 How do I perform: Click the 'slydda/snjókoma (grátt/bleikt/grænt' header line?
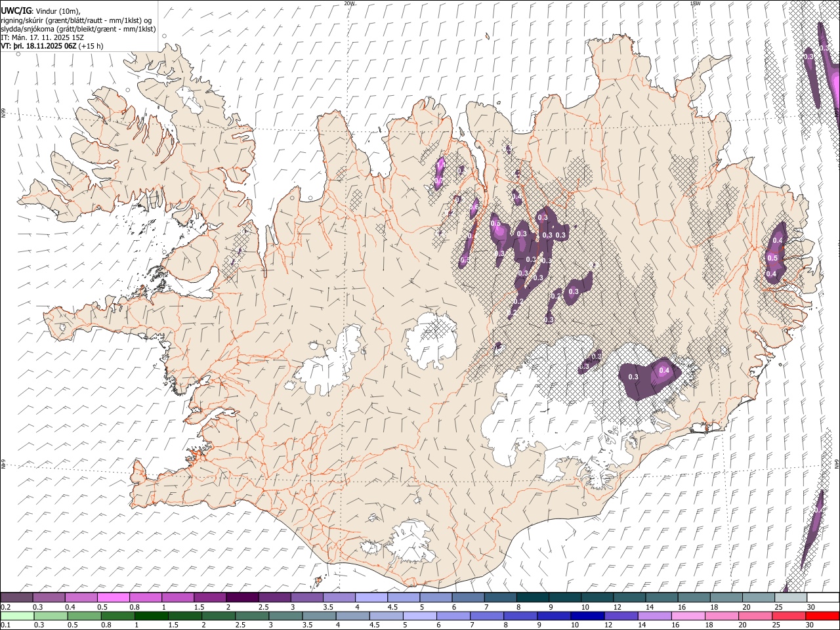(78, 29)
